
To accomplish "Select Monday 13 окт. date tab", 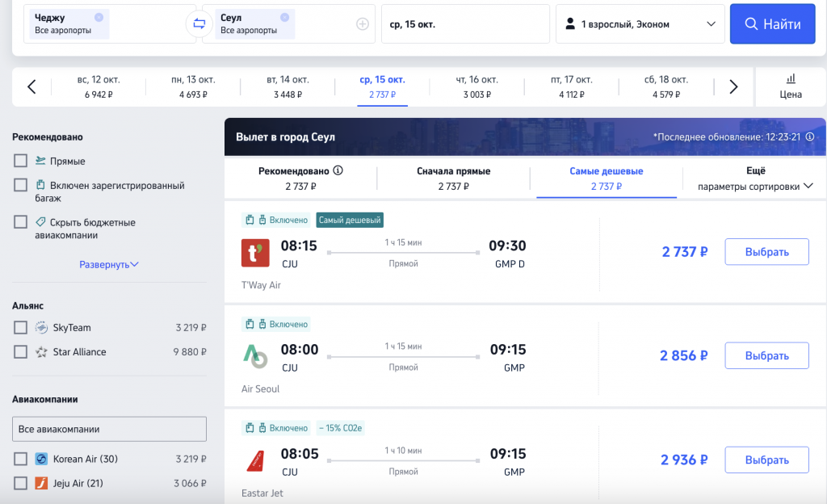I will click(x=193, y=86).
